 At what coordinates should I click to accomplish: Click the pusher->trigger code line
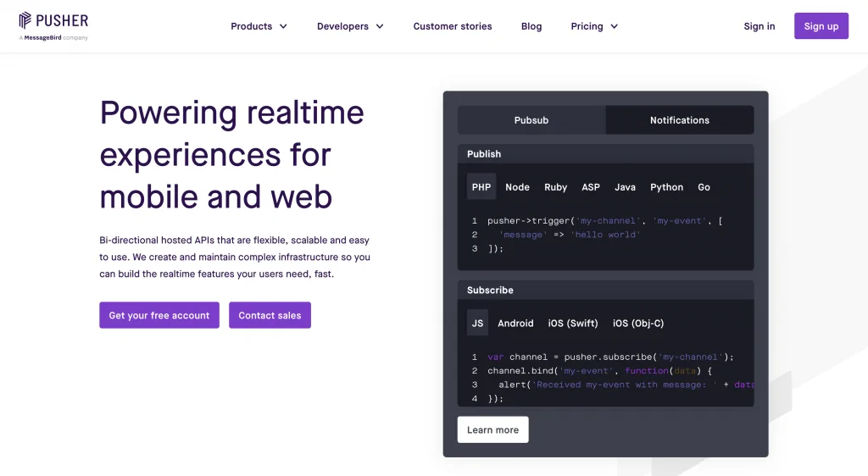tap(604, 220)
